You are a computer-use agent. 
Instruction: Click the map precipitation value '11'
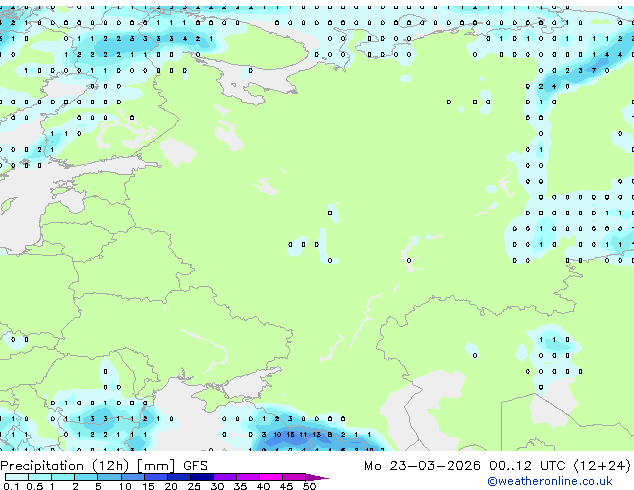coord(304,435)
